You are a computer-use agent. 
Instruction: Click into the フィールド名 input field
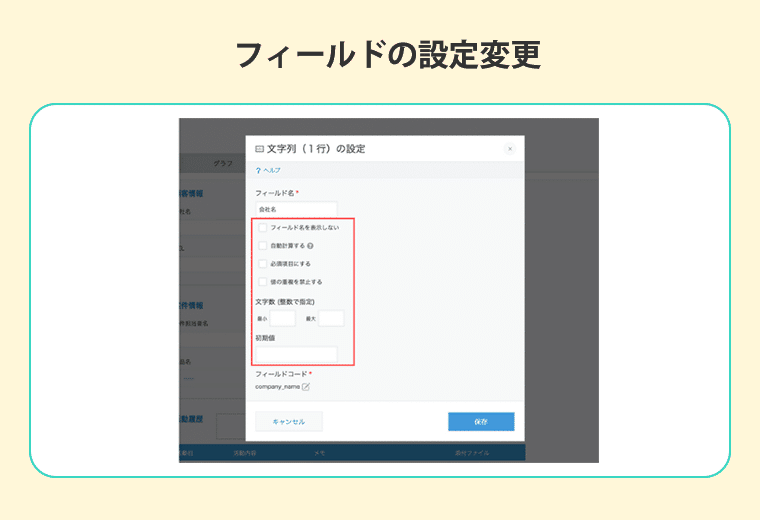[296, 209]
